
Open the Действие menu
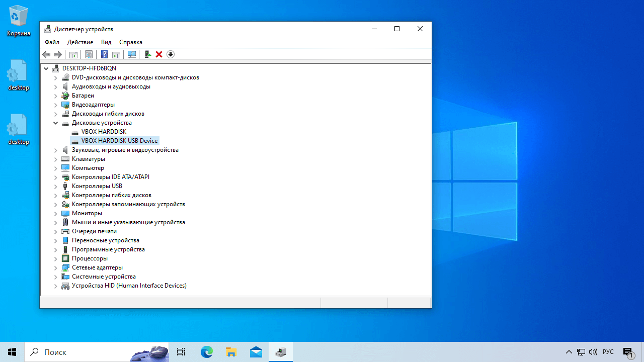point(80,42)
